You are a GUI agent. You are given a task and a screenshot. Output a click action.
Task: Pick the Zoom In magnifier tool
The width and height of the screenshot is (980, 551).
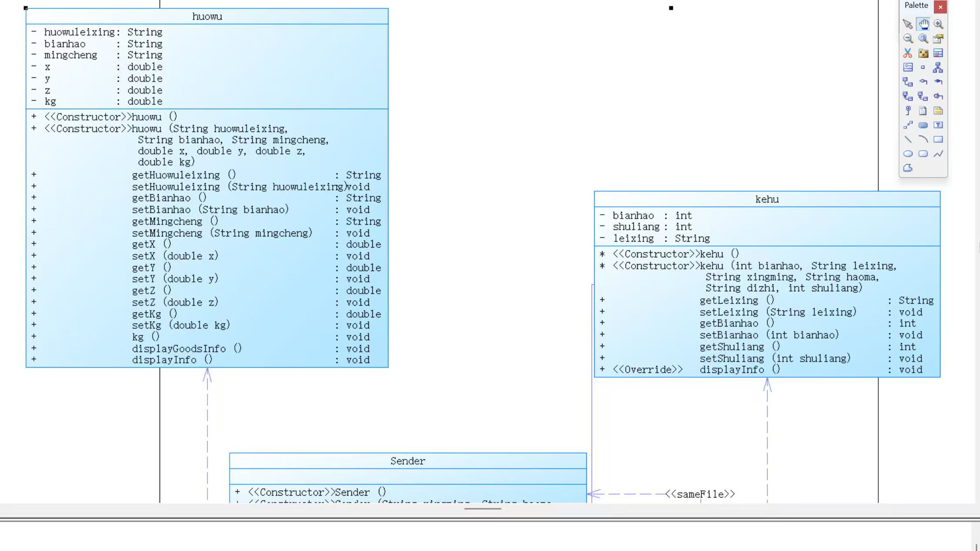[938, 24]
